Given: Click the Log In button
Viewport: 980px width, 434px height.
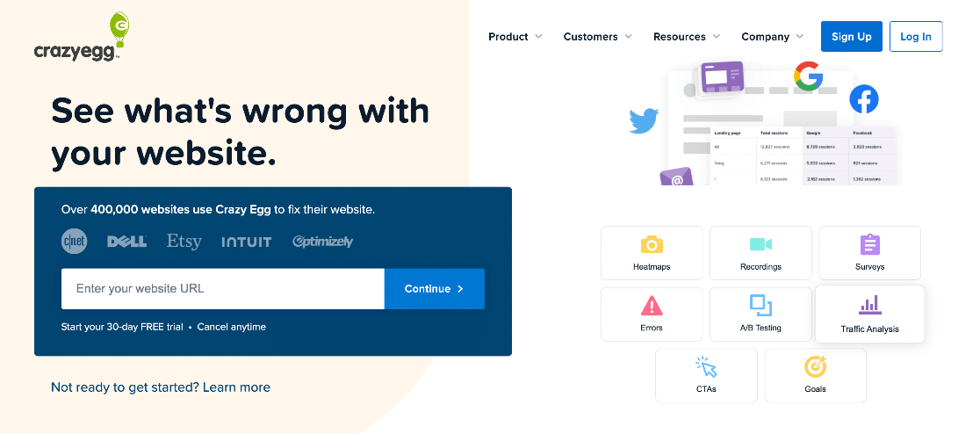Looking at the screenshot, I should [x=915, y=37].
